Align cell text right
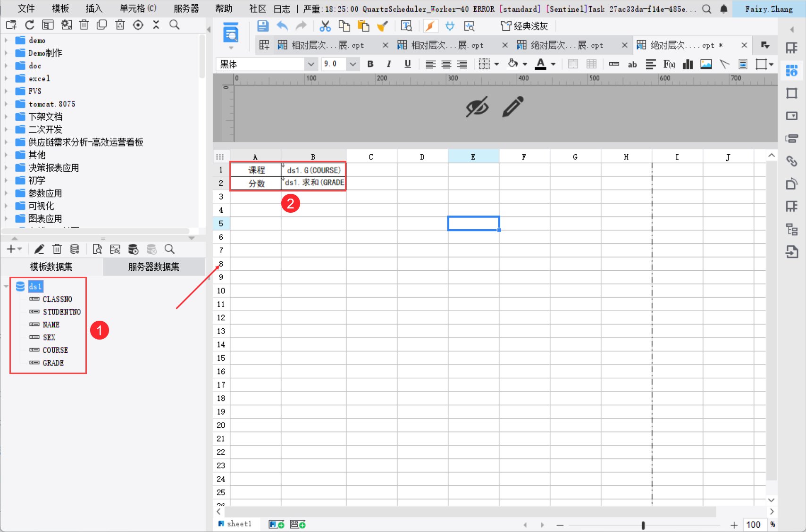Image resolution: width=806 pixels, height=532 pixels. click(x=462, y=64)
